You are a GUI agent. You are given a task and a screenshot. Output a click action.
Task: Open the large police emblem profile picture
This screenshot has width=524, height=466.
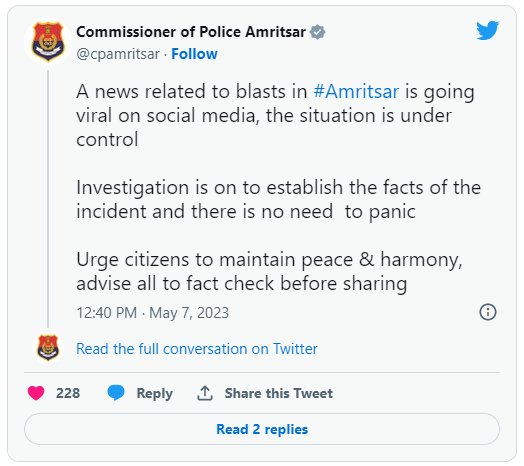click(x=48, y=42)
